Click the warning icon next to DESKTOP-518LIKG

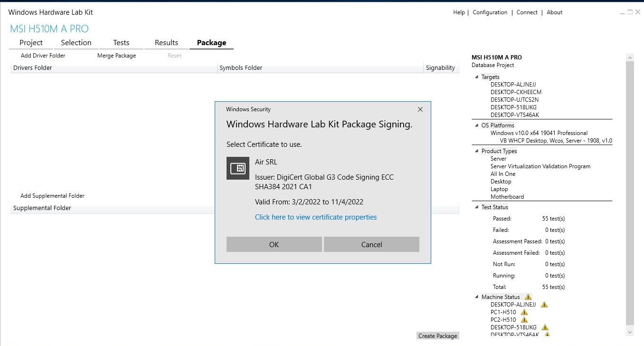coord(545,327)
